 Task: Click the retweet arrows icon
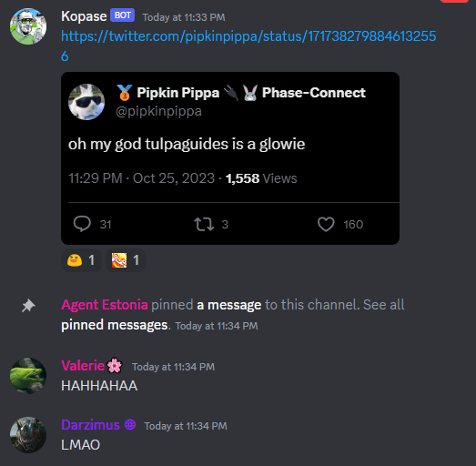point(204,224)
